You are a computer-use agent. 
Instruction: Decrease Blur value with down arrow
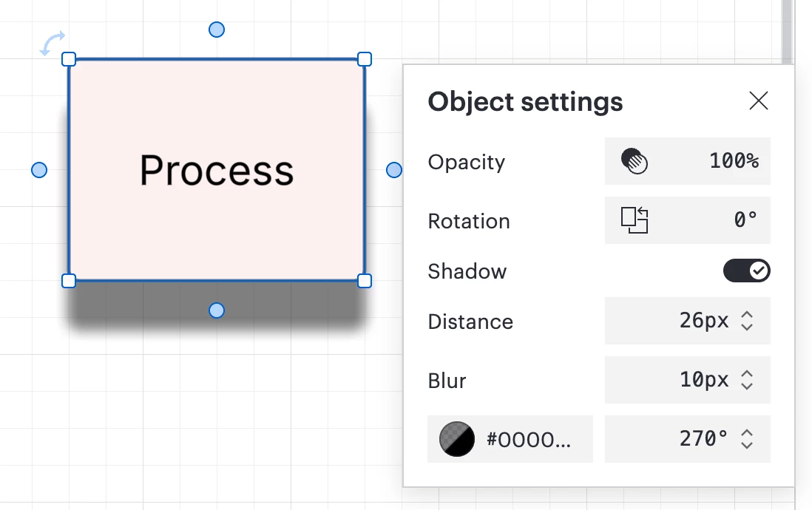(x=747, y=386)
